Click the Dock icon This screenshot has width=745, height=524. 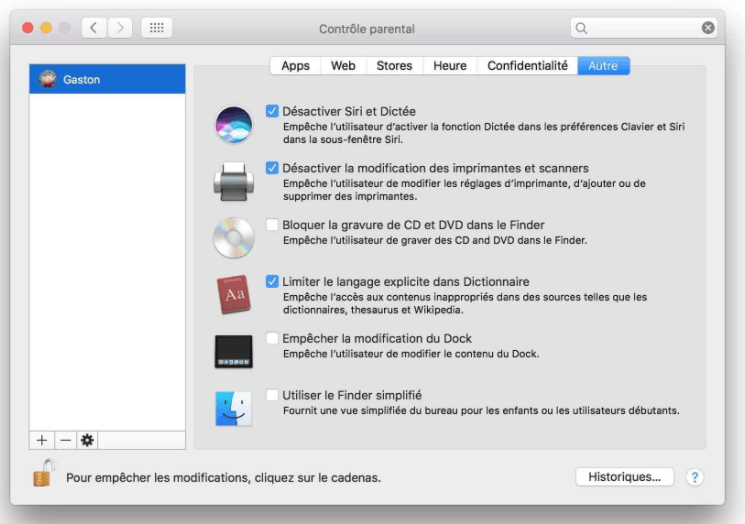pos(234,351)
